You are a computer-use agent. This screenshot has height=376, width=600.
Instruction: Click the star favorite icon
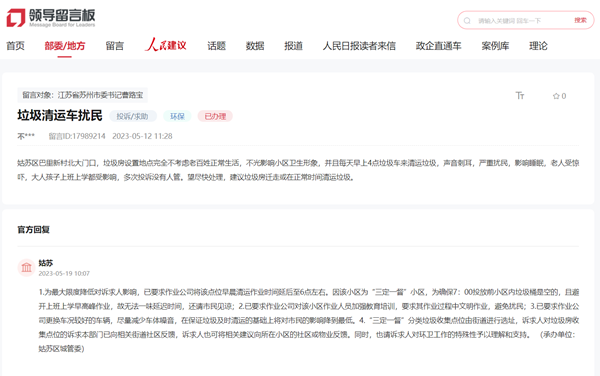(x=556, y=96)
